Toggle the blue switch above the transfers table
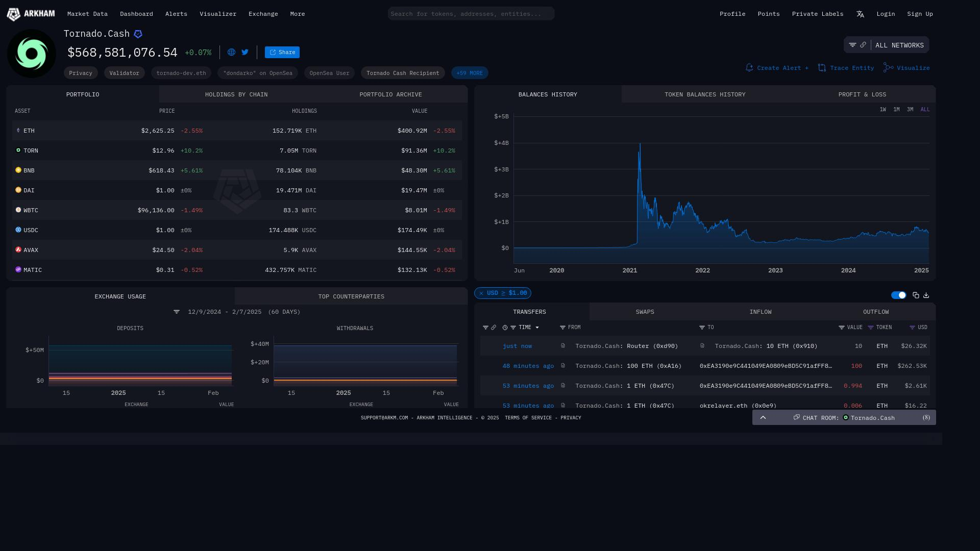The width and height of the screenshot is (980, 551). [899, 295]
